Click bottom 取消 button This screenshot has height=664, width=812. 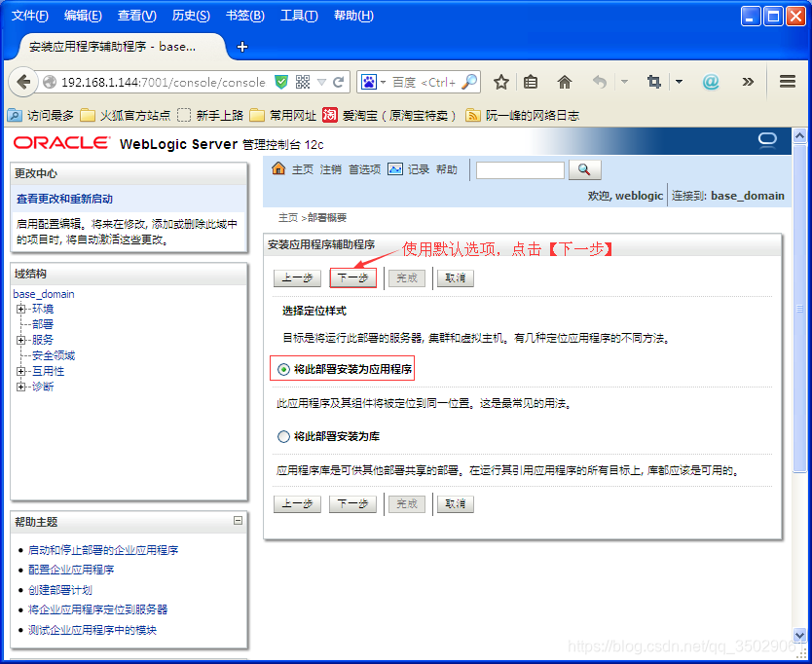[456, 504]
